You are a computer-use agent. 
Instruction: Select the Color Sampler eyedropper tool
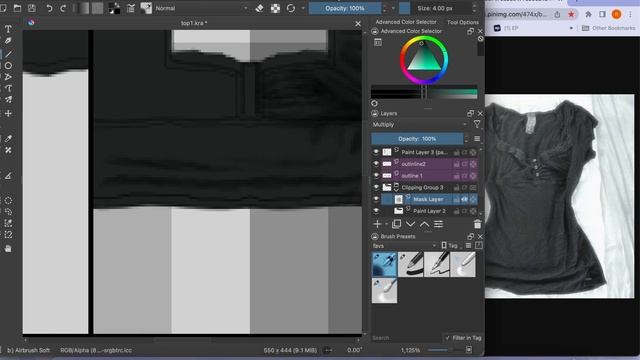8,139
